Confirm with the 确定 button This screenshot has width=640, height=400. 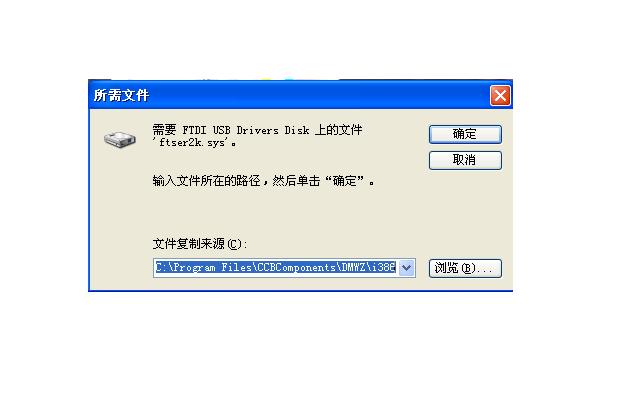(x=465, y=134)
